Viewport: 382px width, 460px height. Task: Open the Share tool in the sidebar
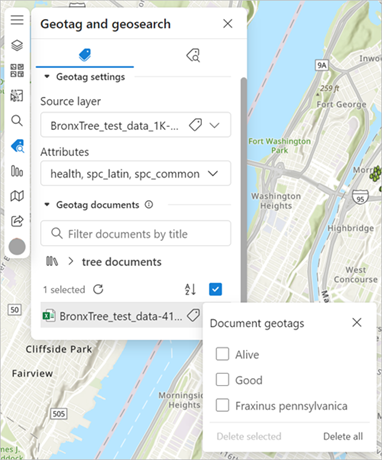click(x=17, y=221)
